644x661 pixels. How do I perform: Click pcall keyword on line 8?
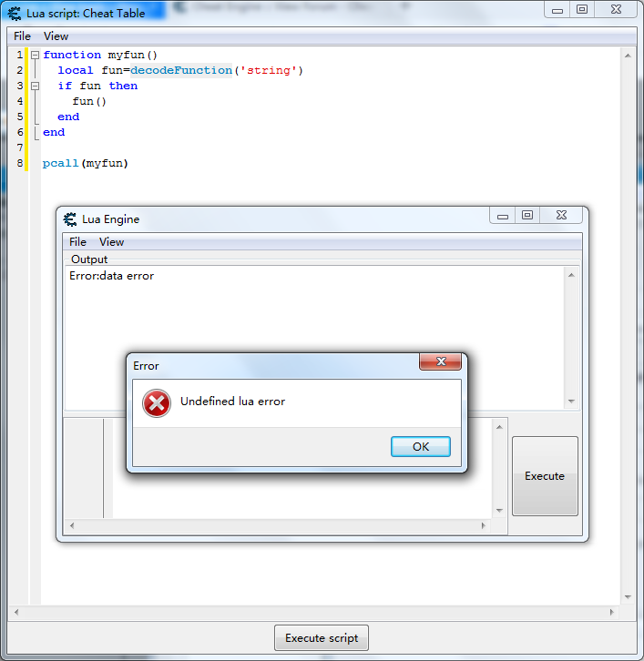pos(61,163)
